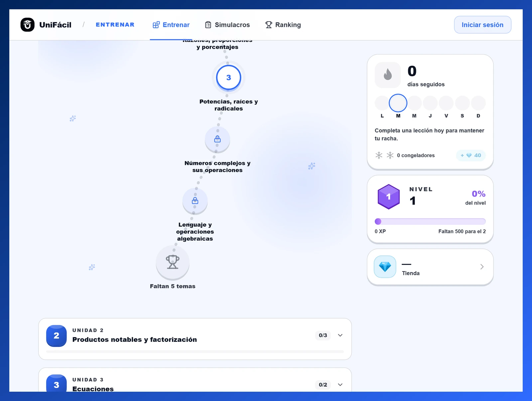Select the highlighted Tuesday streak circle
Image resolution: width=532 pixels, height=401 pixels.
pos(398,103)
